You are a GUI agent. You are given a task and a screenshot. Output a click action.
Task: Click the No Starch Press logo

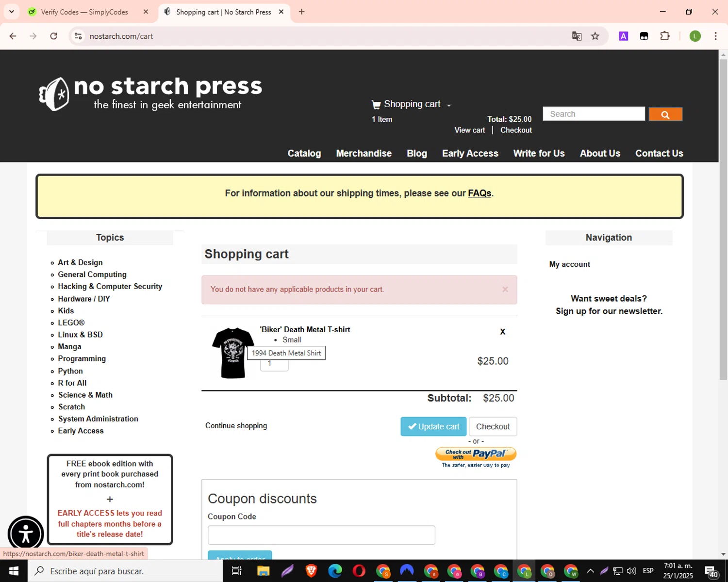coord(150,93)
